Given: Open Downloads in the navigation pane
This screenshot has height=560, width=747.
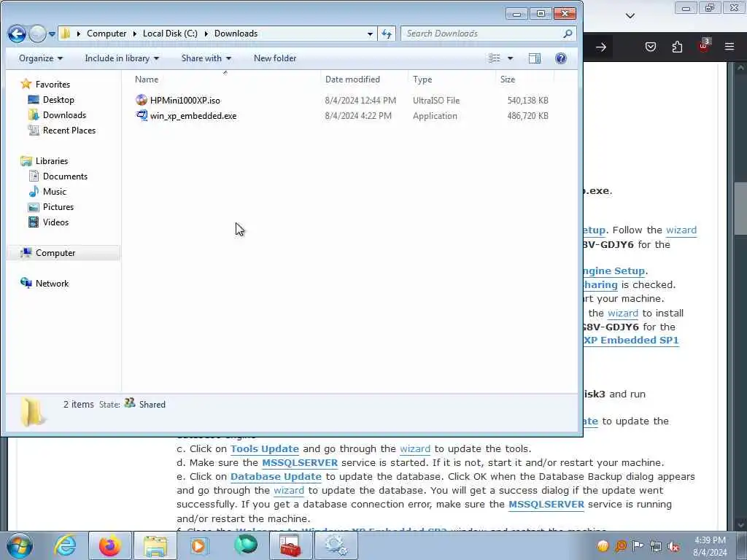Looking at the screenshot, I should click(x=64, y=114).
